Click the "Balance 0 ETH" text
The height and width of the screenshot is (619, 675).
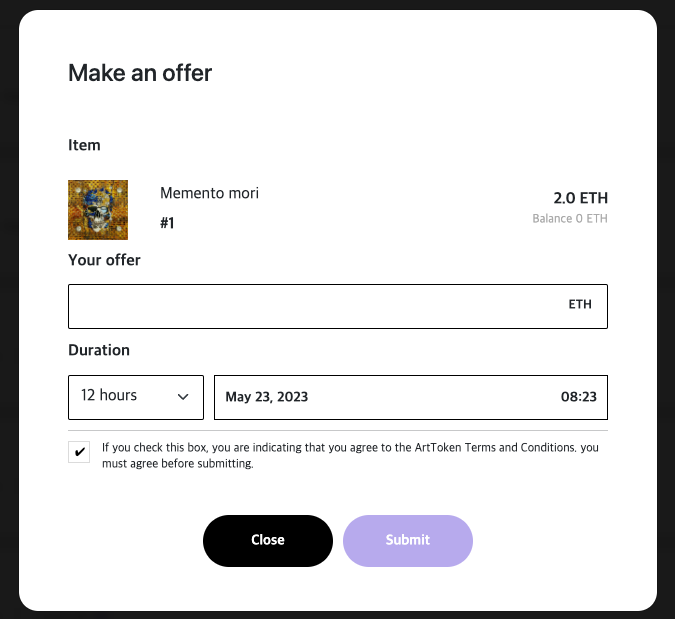(x=570, y=218)
